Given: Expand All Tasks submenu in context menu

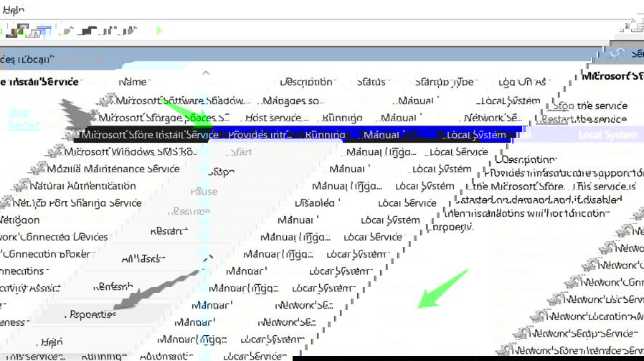Looking at the screenshot, I should [x=143, y=259].
